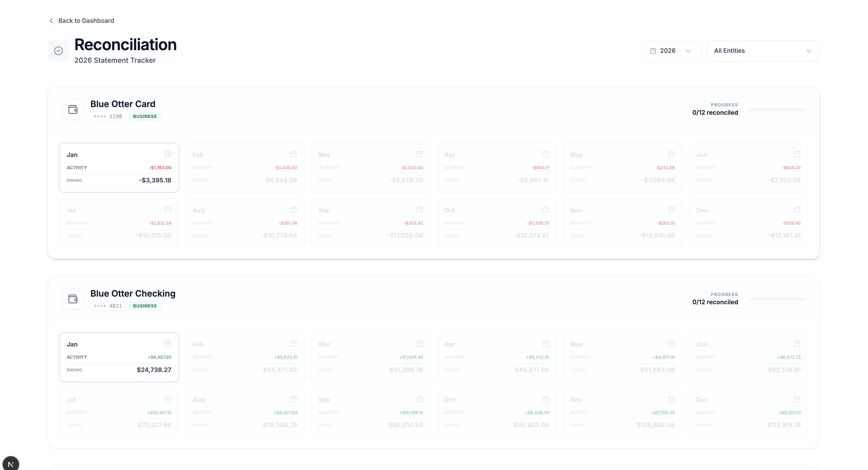Click the BUSINESS tag on Blue Otter Card

144,116
